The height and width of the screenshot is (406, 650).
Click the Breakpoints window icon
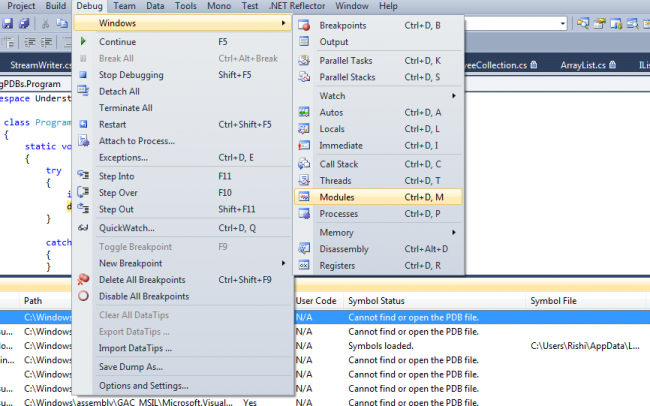click(x=304, y=25)
